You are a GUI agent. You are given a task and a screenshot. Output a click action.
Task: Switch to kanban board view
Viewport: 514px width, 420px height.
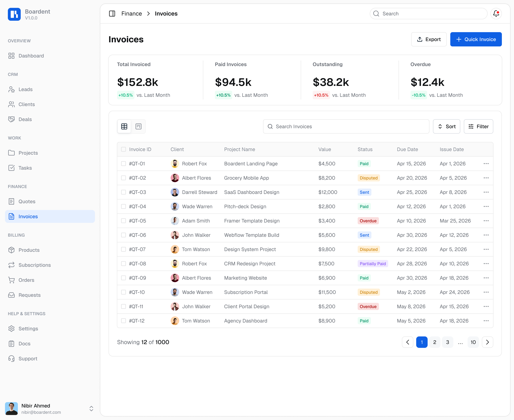[138, 126]
